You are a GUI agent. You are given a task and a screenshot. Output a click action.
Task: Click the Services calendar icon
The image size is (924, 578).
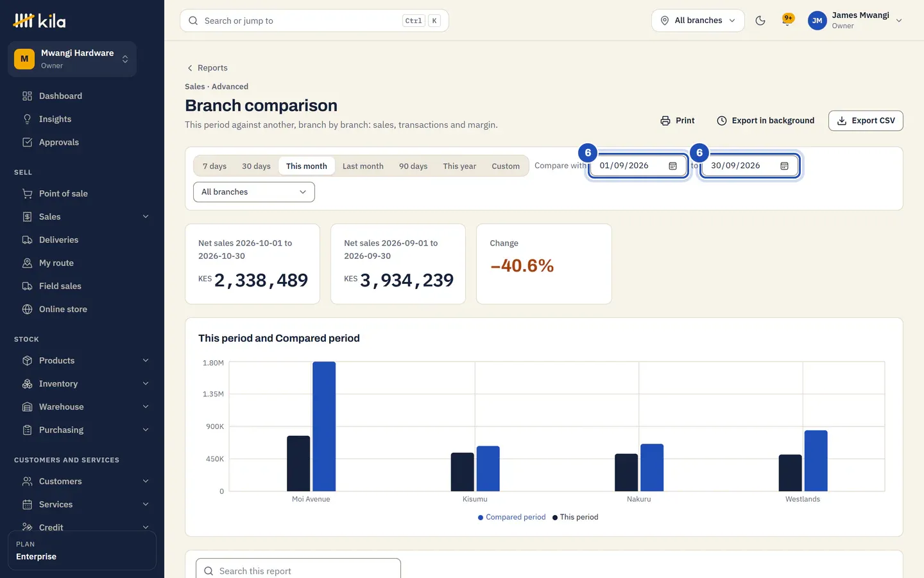pyautogui.click(x=27, y=504)
